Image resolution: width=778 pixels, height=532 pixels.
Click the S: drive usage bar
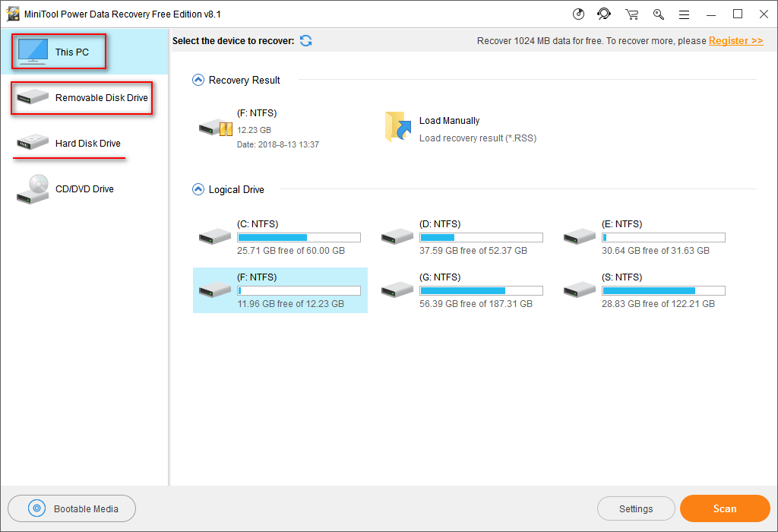[x=663, y=291]
